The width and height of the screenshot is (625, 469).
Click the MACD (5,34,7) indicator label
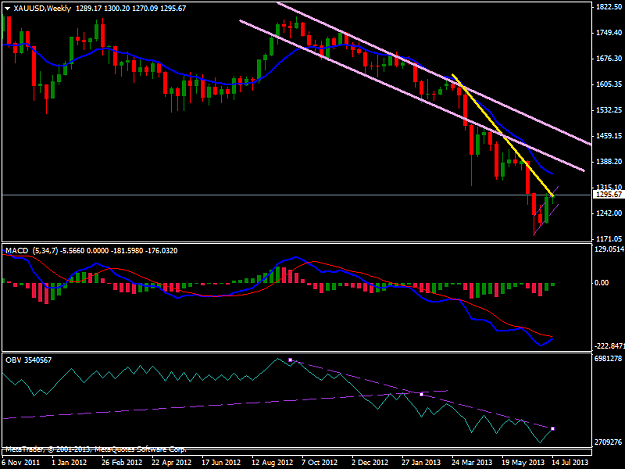(x=32, y=251)
